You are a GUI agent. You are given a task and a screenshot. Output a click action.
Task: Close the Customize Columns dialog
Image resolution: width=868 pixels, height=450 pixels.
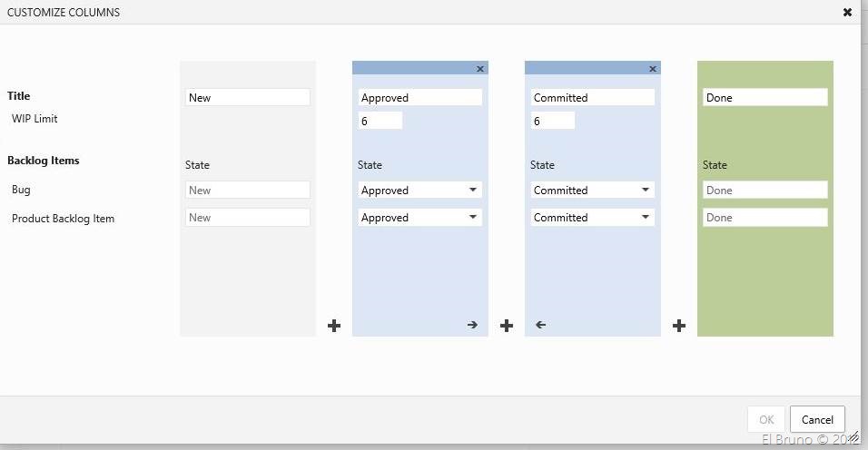pos(847,13)
